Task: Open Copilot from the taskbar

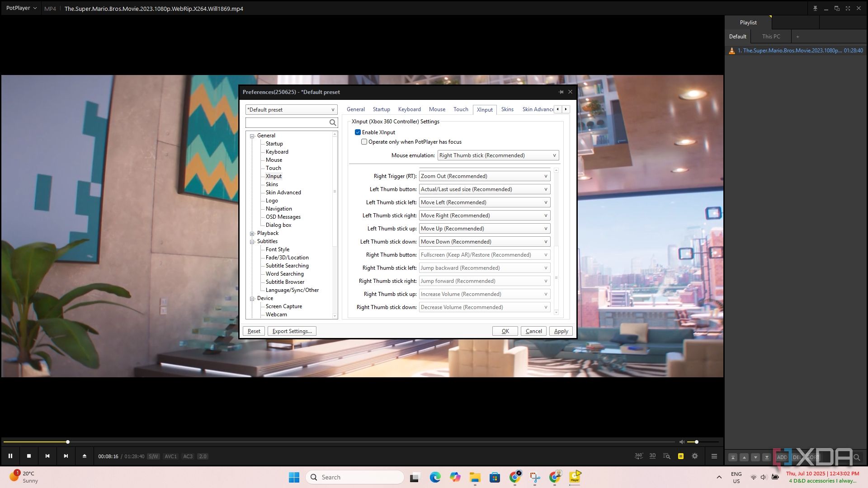Action: (x=455, y=477)
